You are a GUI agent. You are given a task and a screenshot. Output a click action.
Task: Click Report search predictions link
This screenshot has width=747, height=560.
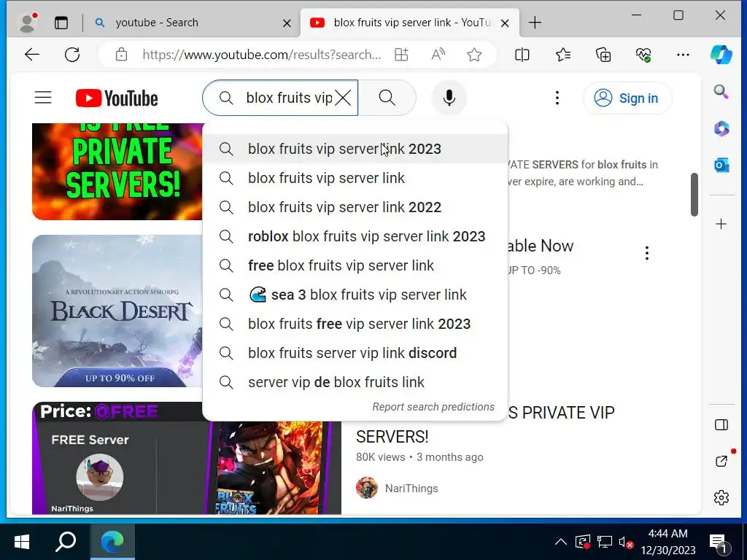(x=433, y=407)
